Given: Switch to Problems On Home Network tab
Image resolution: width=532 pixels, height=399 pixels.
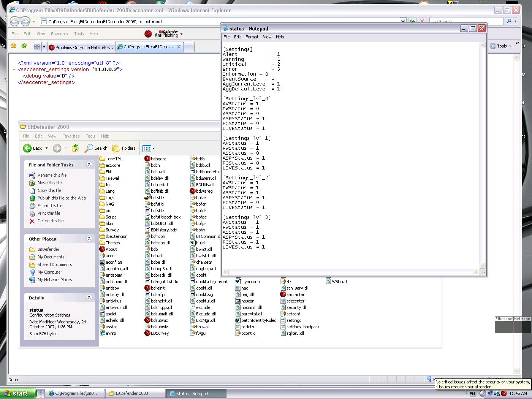Looking at the screenshot, I should point(81,47).
